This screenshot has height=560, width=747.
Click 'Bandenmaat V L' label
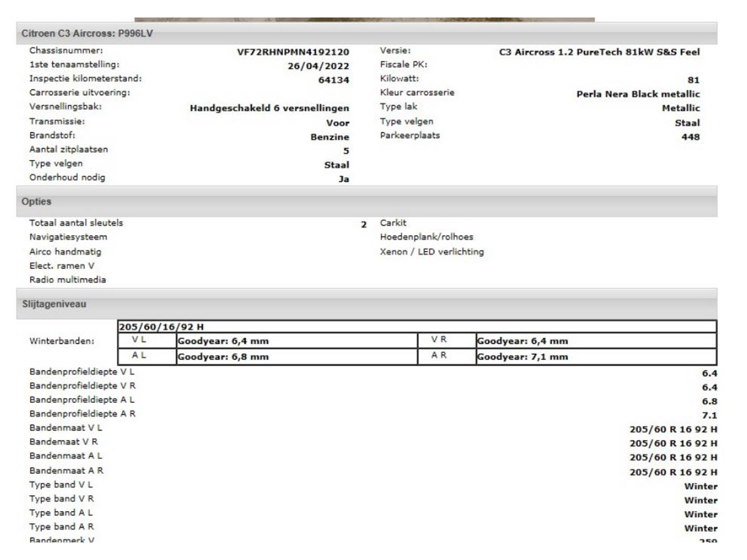[66, 428]
